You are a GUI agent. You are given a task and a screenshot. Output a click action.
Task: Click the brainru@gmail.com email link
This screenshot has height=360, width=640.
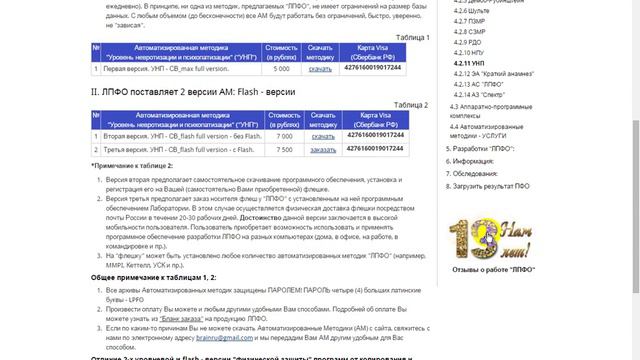(224, 338)
